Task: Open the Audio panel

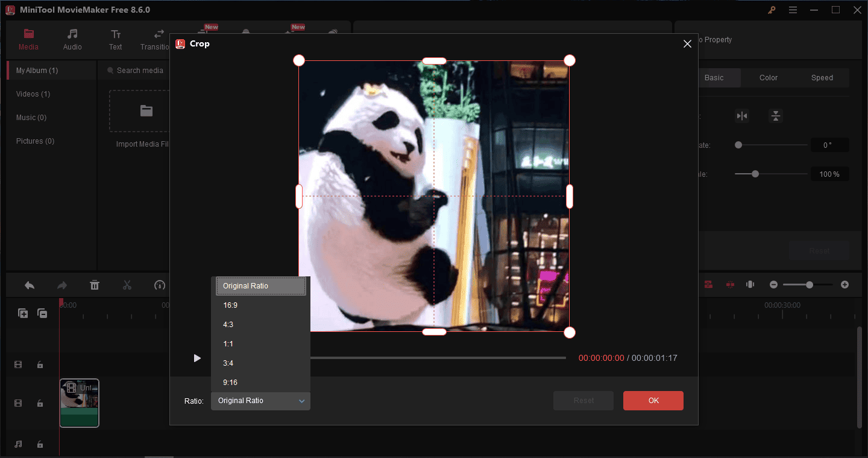Action: click(x=72, y=40)
